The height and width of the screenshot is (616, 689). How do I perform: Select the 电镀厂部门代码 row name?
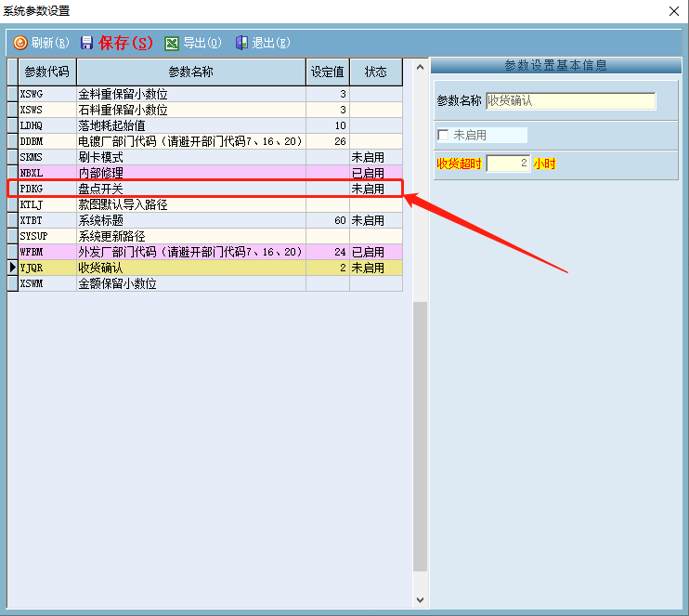coord(191,141)
